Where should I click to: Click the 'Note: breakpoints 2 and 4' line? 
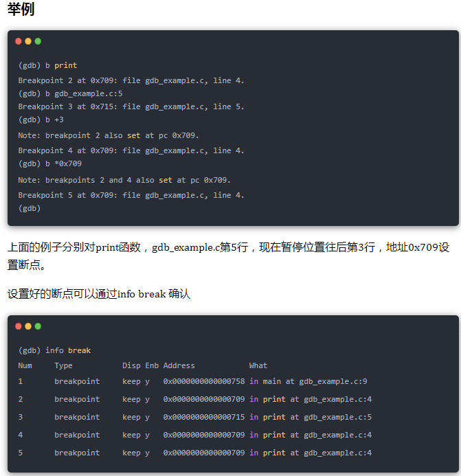(124, 180)
